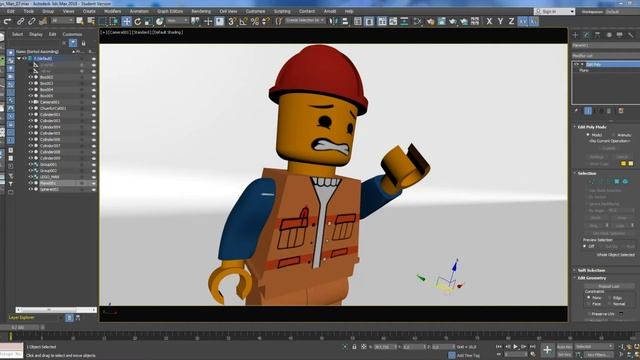This screenshot has height=360, width=640.
Task: Open the Display command panel tab
Action: 620,35
